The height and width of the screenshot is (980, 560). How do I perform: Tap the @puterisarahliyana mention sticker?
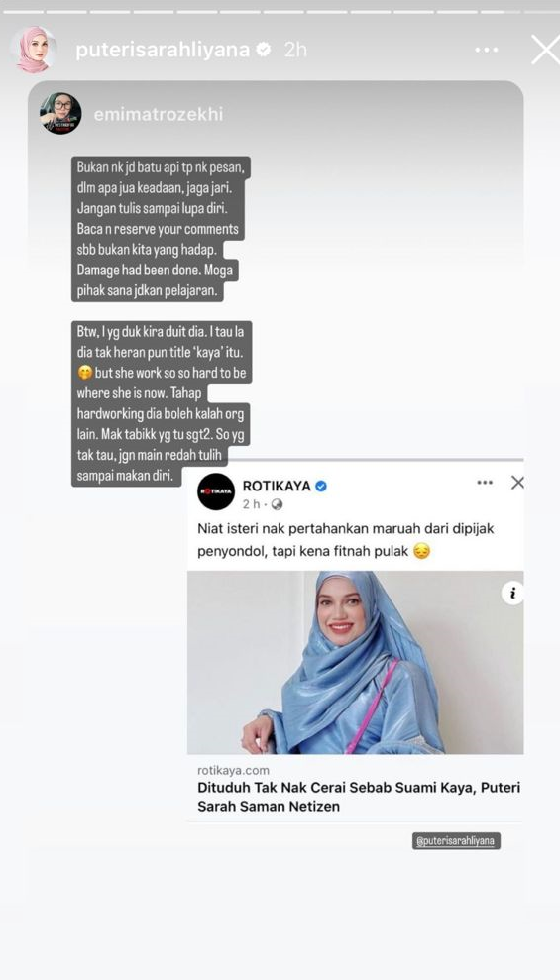[456, 840]
